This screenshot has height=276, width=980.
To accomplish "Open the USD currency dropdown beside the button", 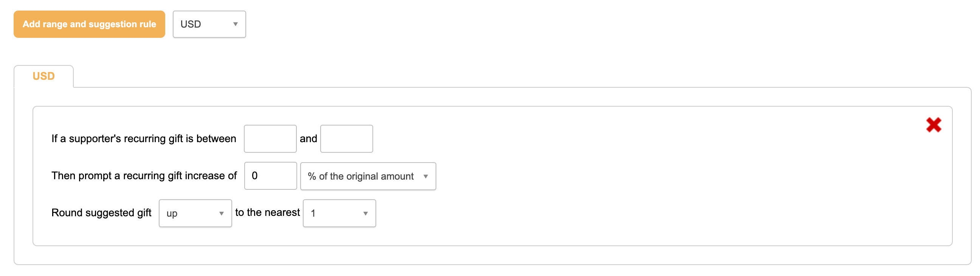I will click(209, 24).
